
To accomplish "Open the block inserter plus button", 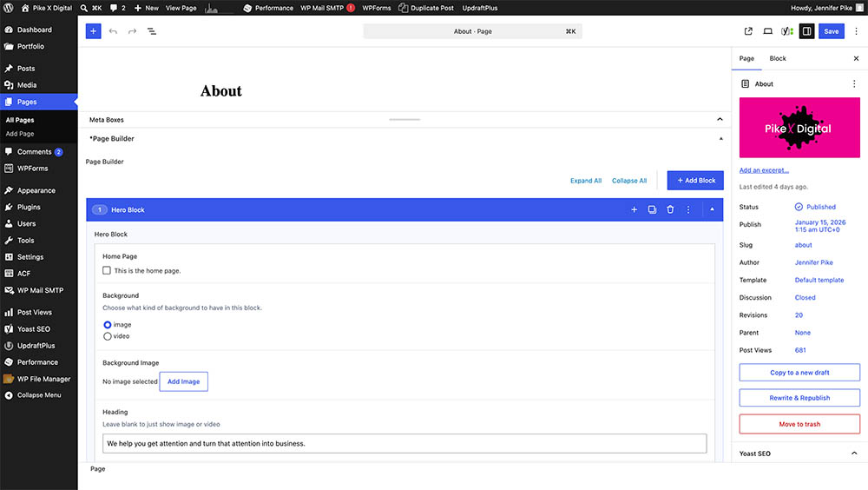I will [x=93, y=31].
